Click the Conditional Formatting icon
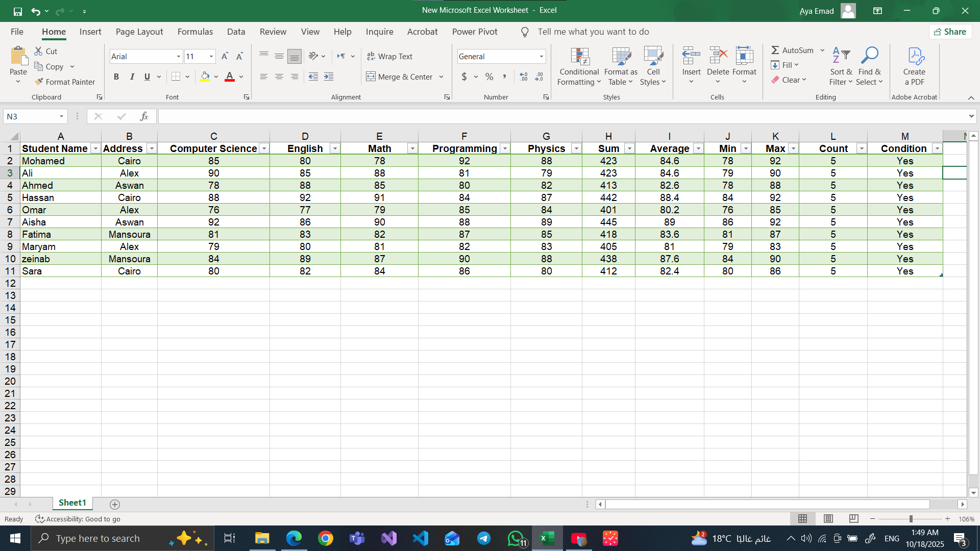 click(579, 57)
